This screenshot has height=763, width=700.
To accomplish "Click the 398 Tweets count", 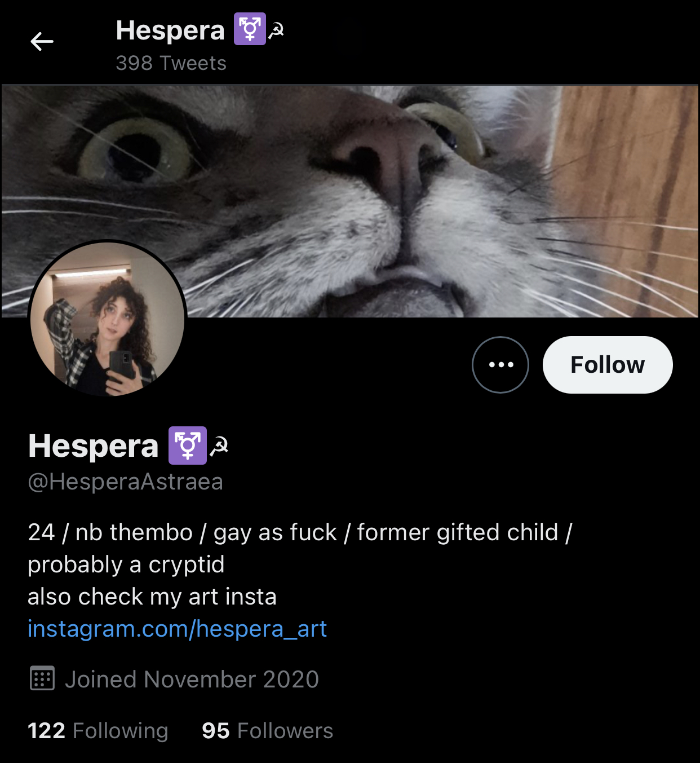I will pyautogui.click(x=171, y=63).
